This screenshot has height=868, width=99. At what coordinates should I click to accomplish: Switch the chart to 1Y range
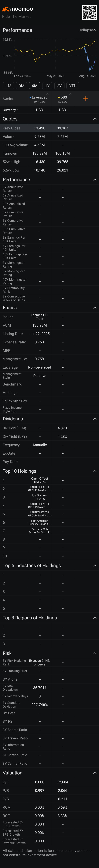(x=47, y=86)
